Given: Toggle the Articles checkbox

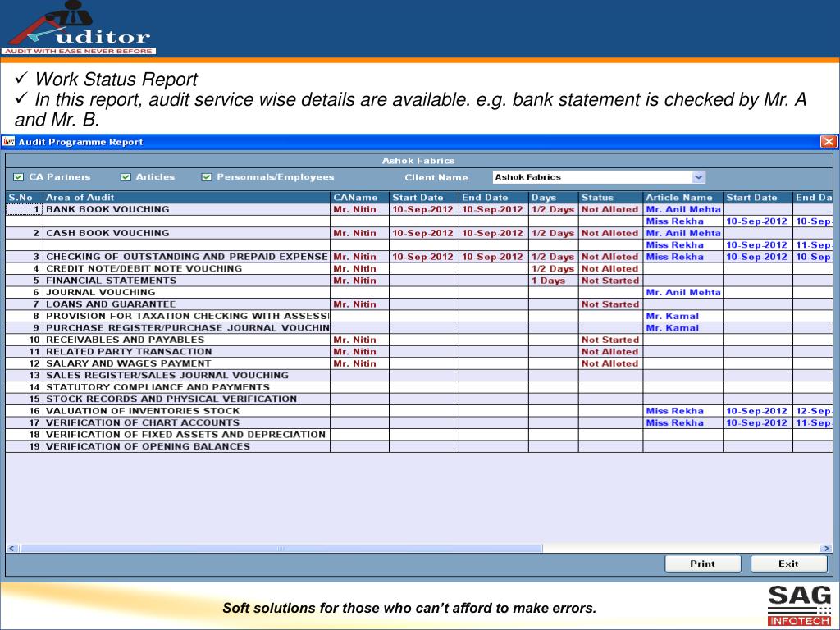Looking at the screenshot, I should coord(126,177).
